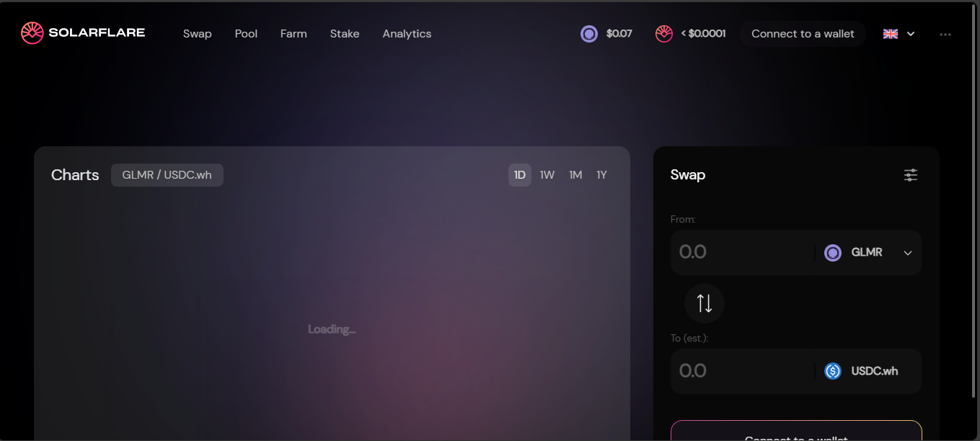Click the From amount input field
980x441 pixels.
(x=743, y=252)
